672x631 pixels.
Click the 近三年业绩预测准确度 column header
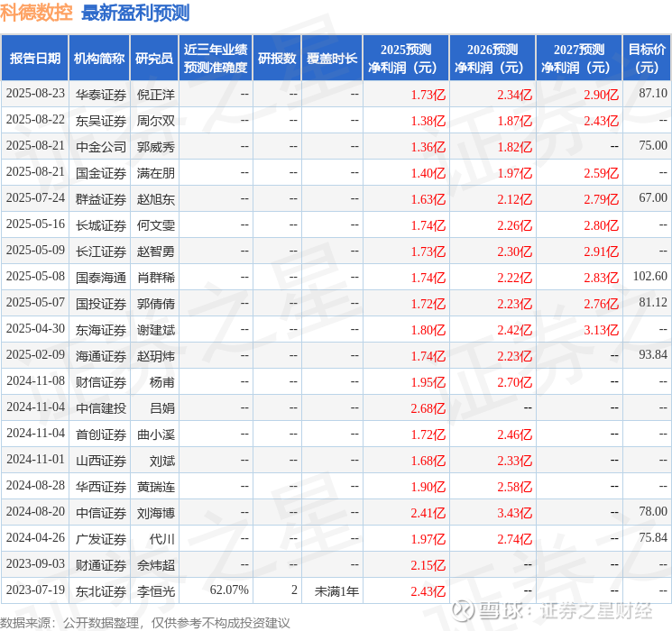pyautogui.click(x=216, y=59)
